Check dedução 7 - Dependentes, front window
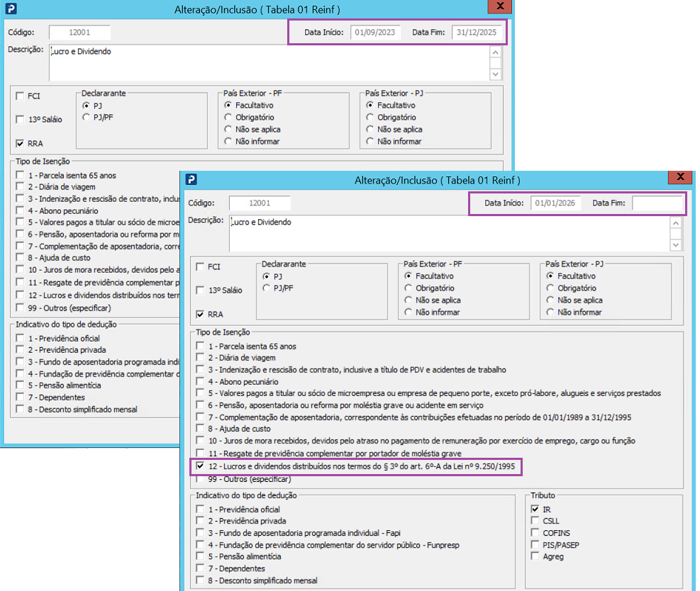The width and height of the screenshot is (700, 591). [200, 569]
